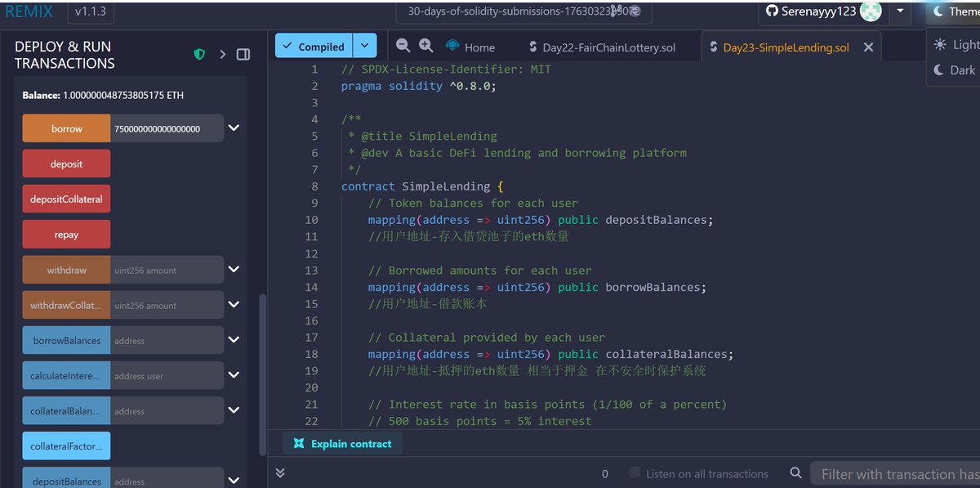The width and height of the screenshot is (980, 488).
Task: Switch to Day22-FairChainLottery.sol tab
Action: (603, 47)
